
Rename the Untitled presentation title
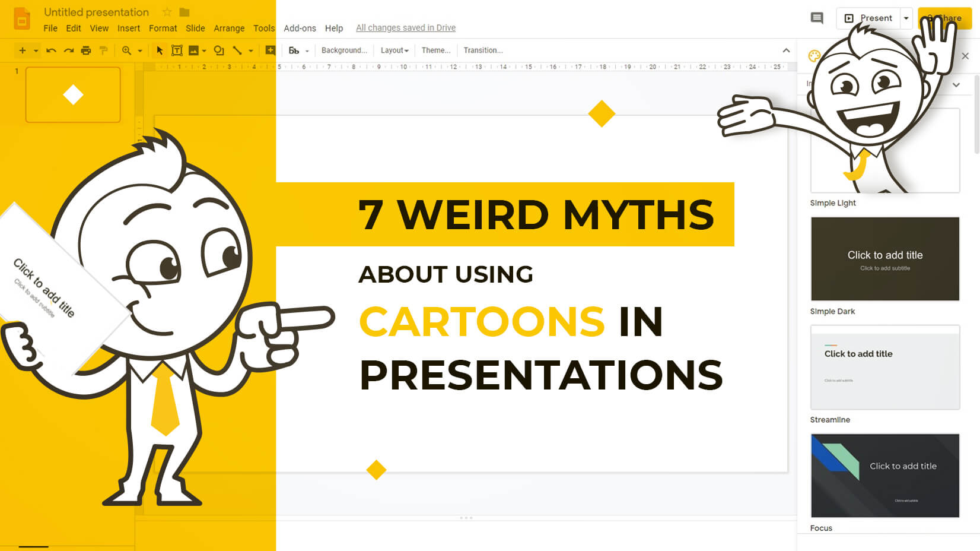pyautogui.click(x=96, y=12)
